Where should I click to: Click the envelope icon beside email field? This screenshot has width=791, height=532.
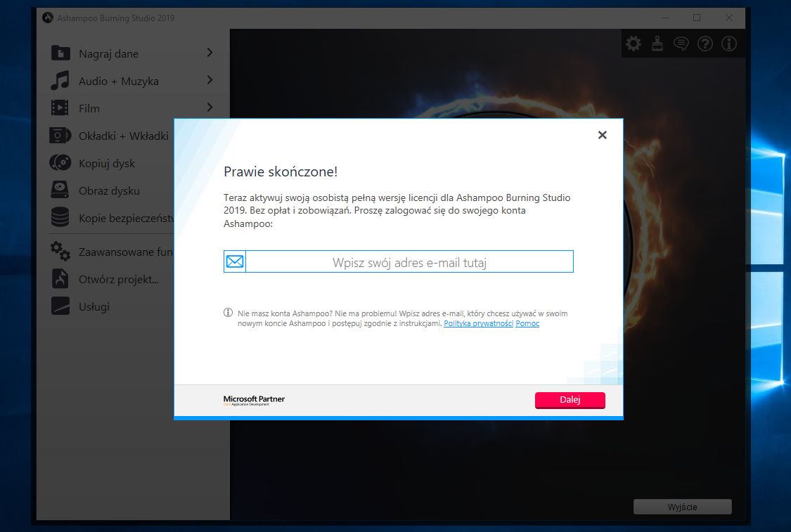tap(235, 261)
